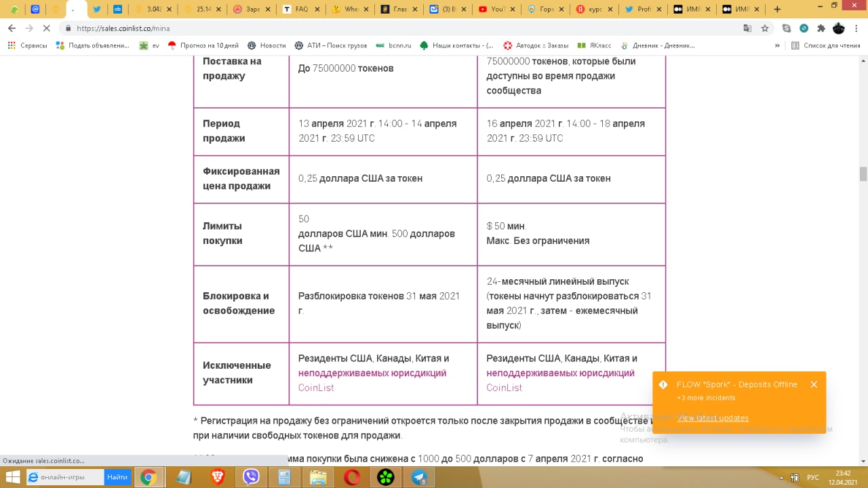Click the Период продажи row header

coord(241,131)
